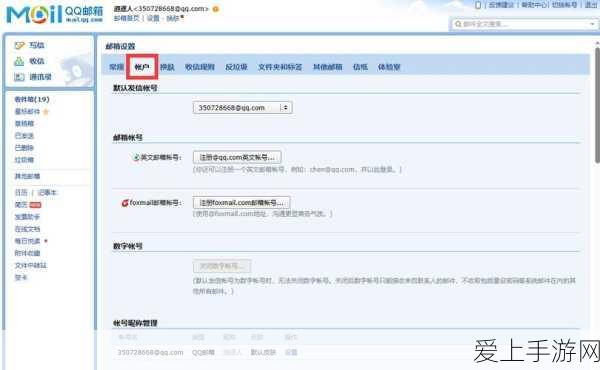Open the 星标邮件 starred mail folder

click(x=27, y=112)
